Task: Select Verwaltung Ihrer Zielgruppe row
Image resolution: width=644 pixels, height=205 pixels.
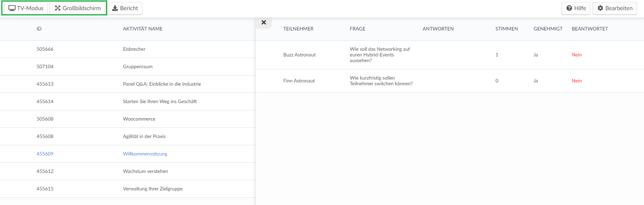Action: [x=127, y=189]
